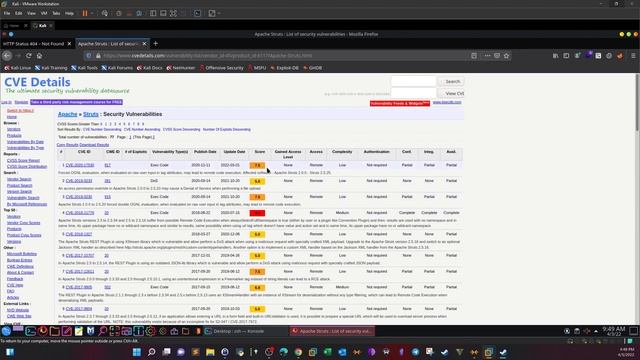The image size is (640, 360).
Task: Open the VMware Tabs menu
Action: [56, 13]
